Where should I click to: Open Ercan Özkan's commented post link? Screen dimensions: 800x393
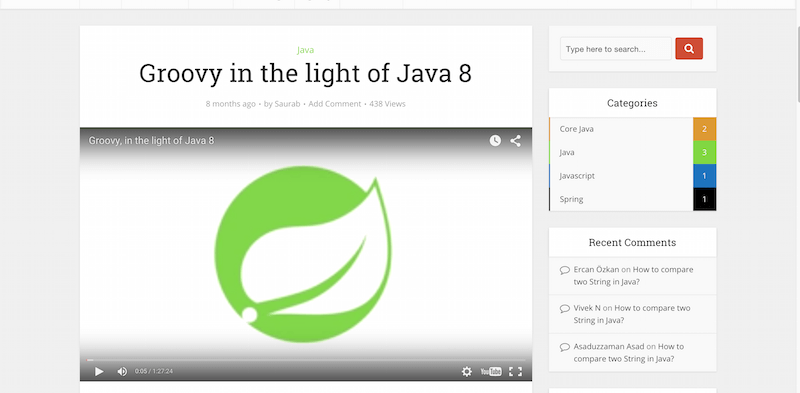pyautogui.click(x=633, y=276)
